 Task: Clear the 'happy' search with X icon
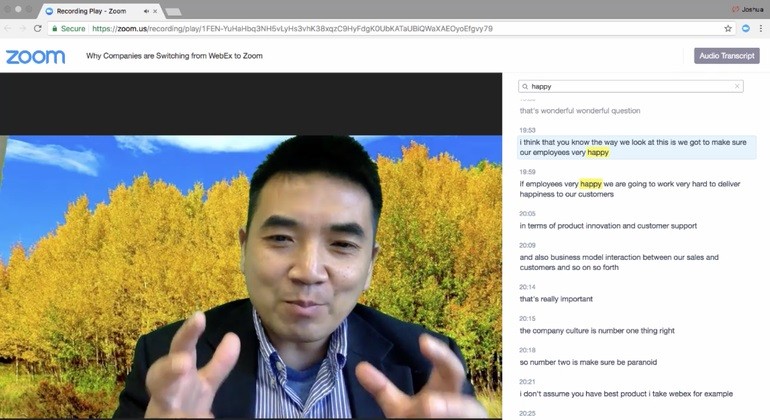(737, 86)
